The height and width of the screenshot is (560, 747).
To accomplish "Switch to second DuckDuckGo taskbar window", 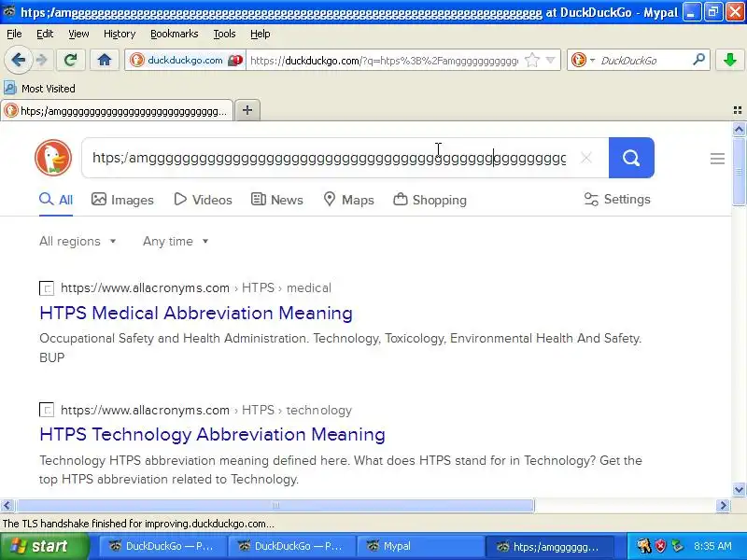I will click(x=291, y=546).
